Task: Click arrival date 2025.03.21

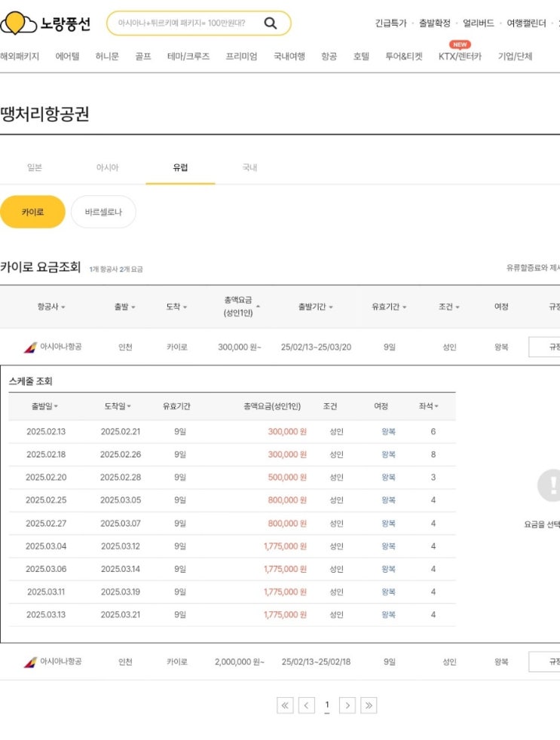Action: pyautogui.click(x=121, y=615)
